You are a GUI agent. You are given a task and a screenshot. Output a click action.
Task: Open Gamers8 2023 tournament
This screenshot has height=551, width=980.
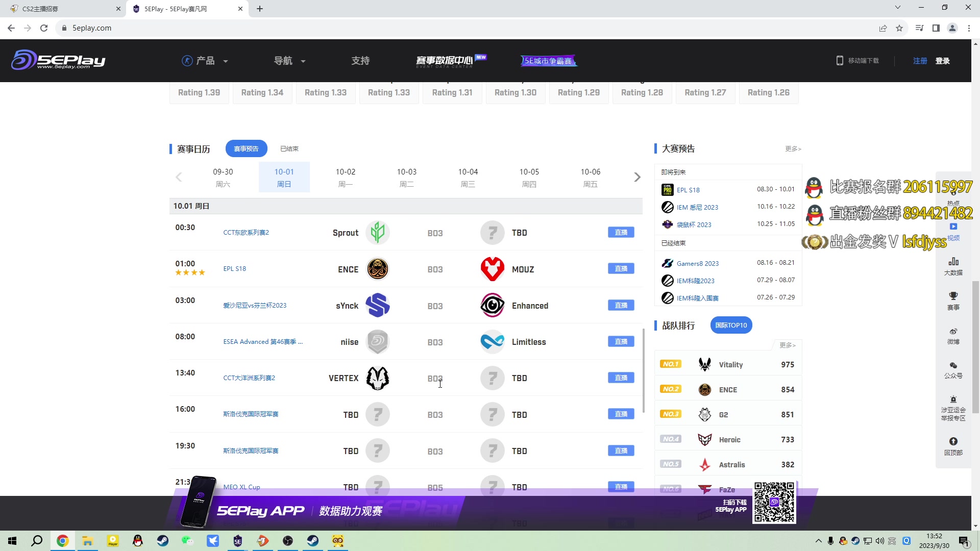[x=697, y=263]
